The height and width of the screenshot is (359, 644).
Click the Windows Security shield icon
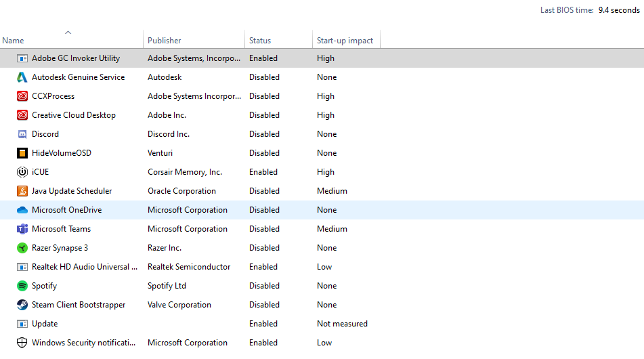(22, 343)
